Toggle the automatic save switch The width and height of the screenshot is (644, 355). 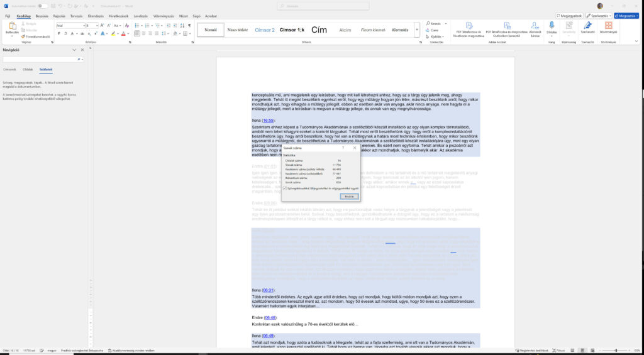coord(42,6)
